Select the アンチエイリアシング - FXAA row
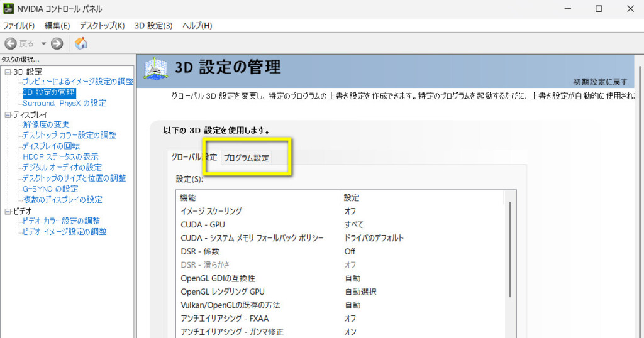The width and height of the screenshot is (644, 338). tap(341, 319)
